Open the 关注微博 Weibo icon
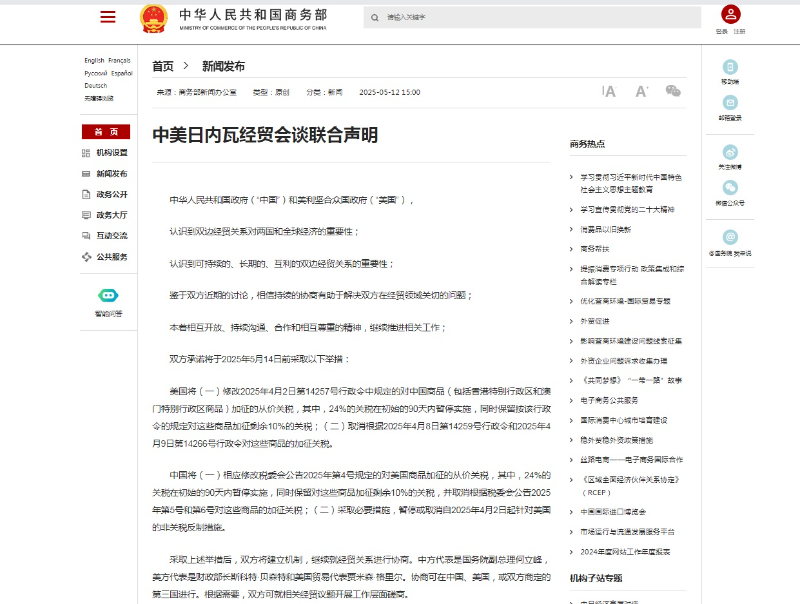The height and width of the screenshot is (604, 800). [730, 152]
